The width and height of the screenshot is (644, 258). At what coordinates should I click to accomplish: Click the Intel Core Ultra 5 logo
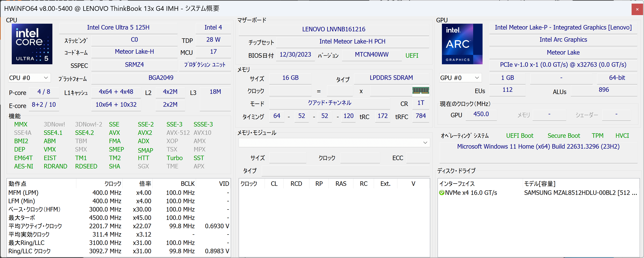pos(32,44)
